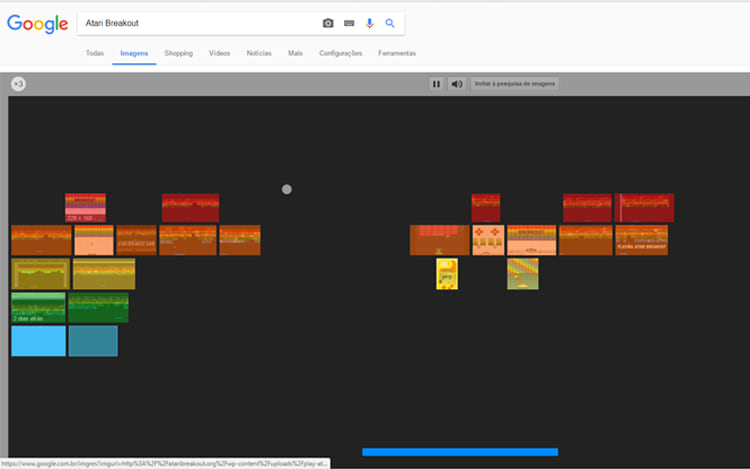
Task: Start voice search with microphone icon
Action: (369, 23)
